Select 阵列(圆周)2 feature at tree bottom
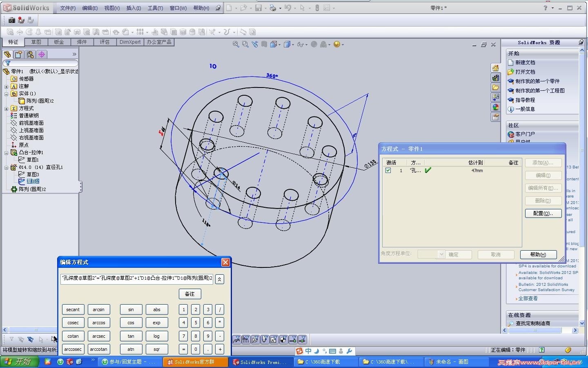 coord(32,189)
